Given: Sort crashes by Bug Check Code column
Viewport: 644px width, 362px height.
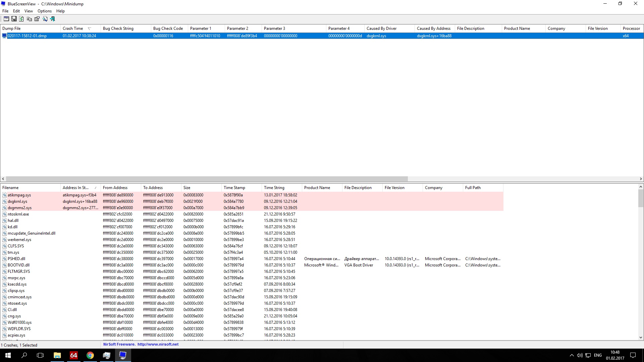Looking at the screenshot, I should [x=168, y=28].
